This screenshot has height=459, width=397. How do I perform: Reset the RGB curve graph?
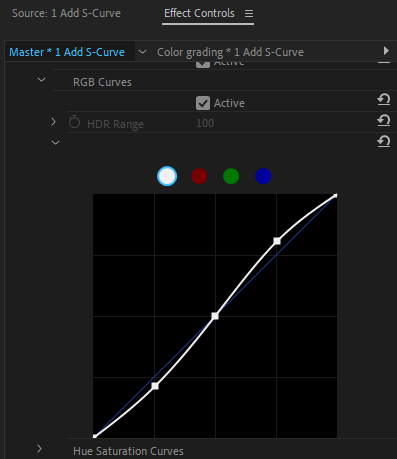[x=383, y=141]
